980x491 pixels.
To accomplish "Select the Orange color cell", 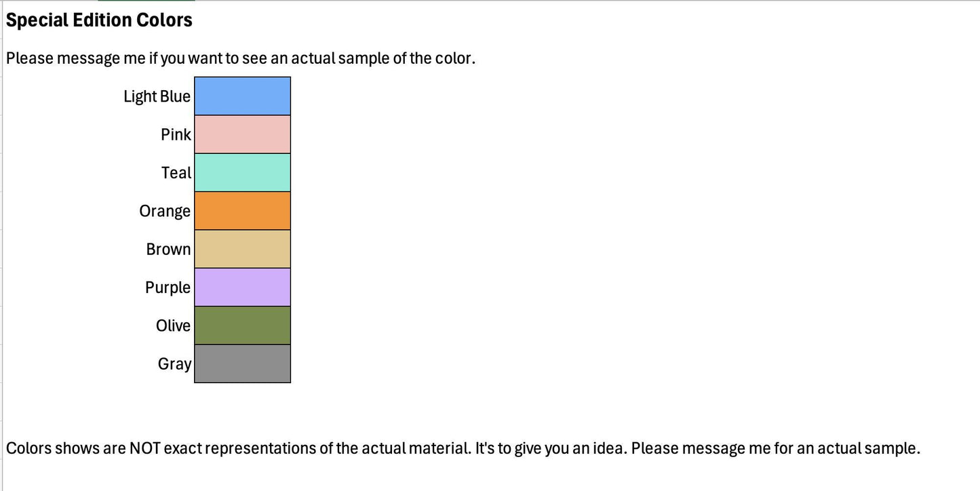I will click(242, 211).
